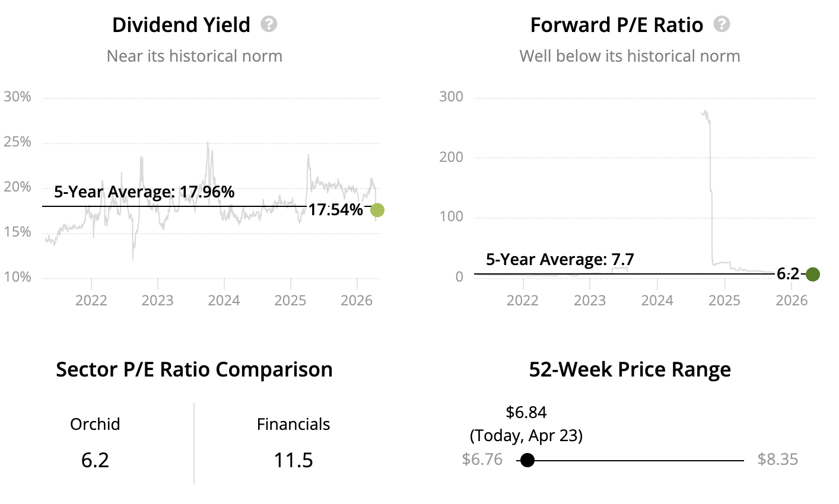Select the 5-Year Average: 17.96% label
Screen dimensions: 839x504
point(144,192)
